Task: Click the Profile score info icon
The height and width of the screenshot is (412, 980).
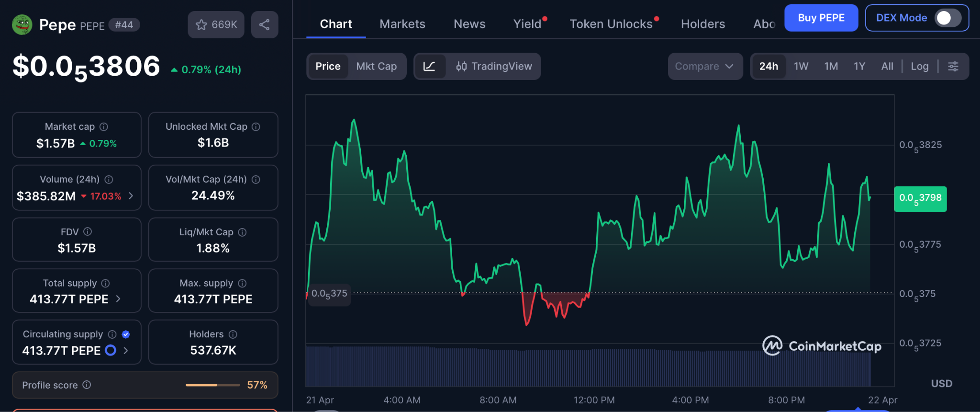Action: pos(87,385)
